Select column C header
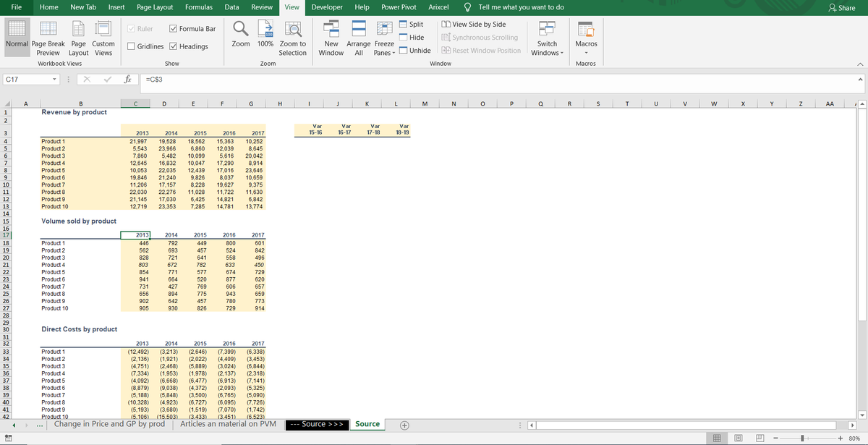Viewport: 868px width, 445px height. (x=136, y=104)
